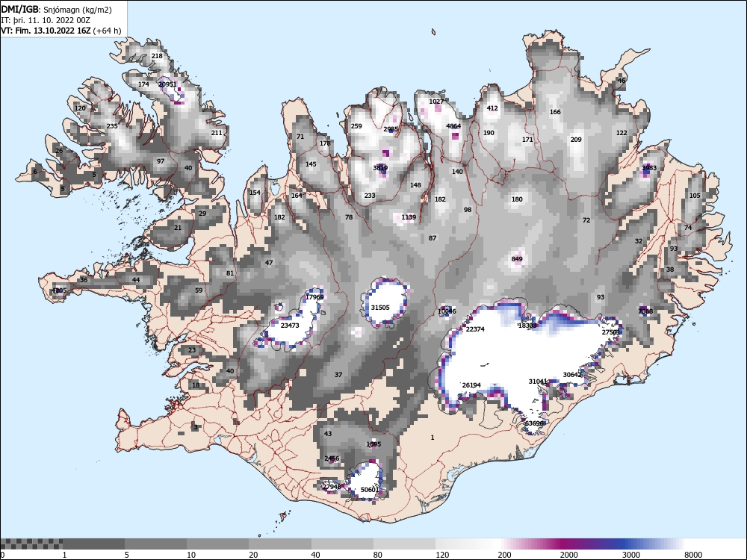Viewport: 747px width, 560px height.
Task: Click the map value '211'
Action: point(217,133)
